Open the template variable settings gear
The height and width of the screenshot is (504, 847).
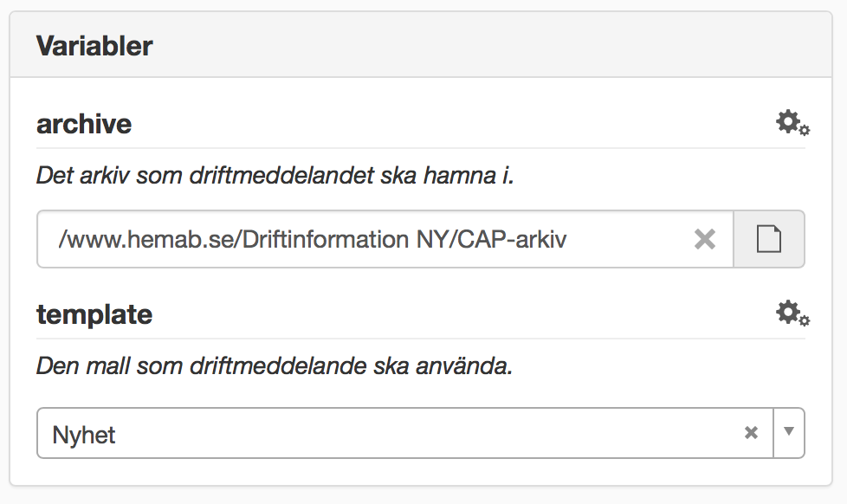[792, 313]
